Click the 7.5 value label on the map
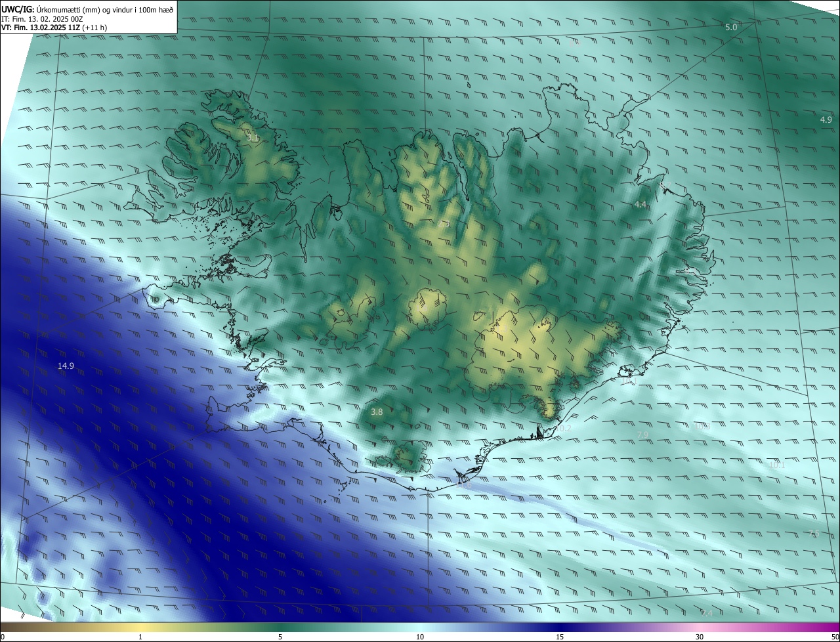This screenshot has height=642, width=840. pyautogui.click(x=814, y=534)
